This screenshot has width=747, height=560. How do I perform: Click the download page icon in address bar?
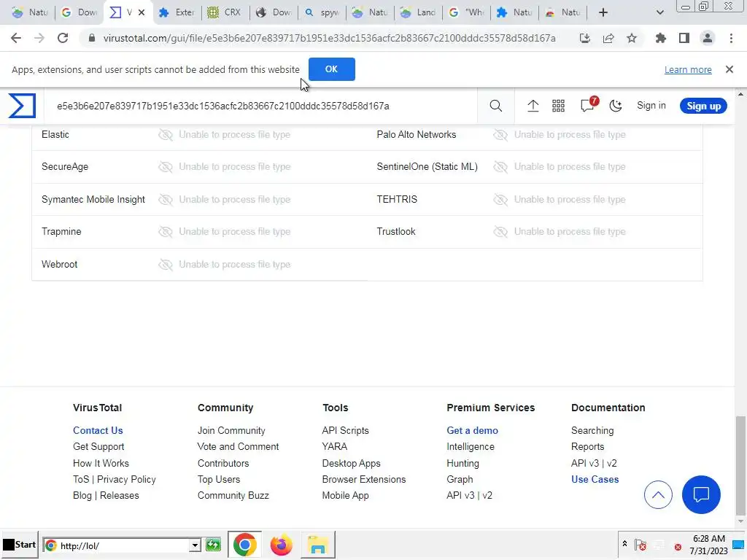pyautogui.click(x=584, y=38)
